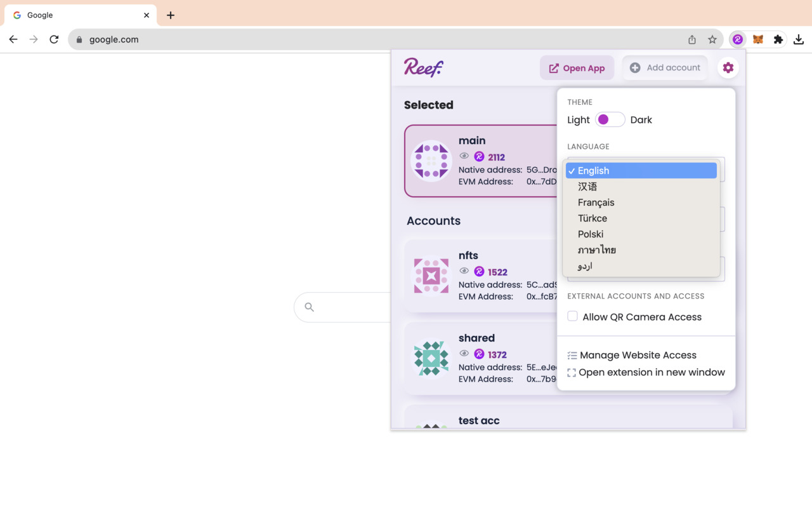Click the Downloads icon in the toolbar
Screen dimensions: 812x508
pos(799,39)
